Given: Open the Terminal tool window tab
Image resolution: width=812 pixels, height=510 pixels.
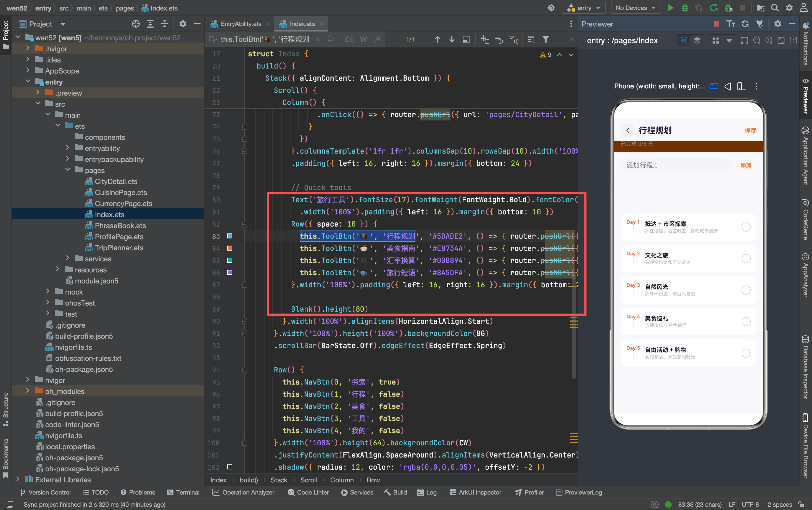Looking at the screenshot, I should point(183,493).
